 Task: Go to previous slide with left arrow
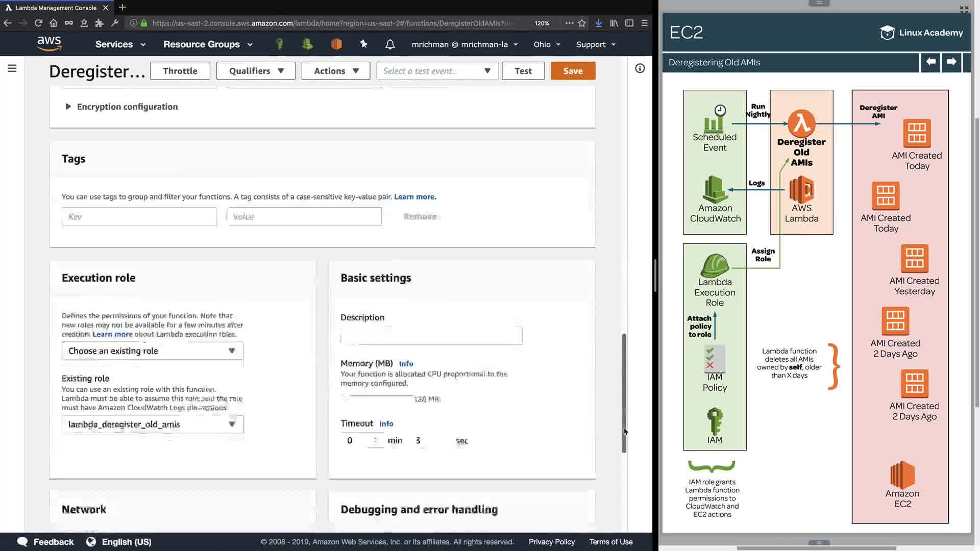click(x=930, y=62)
